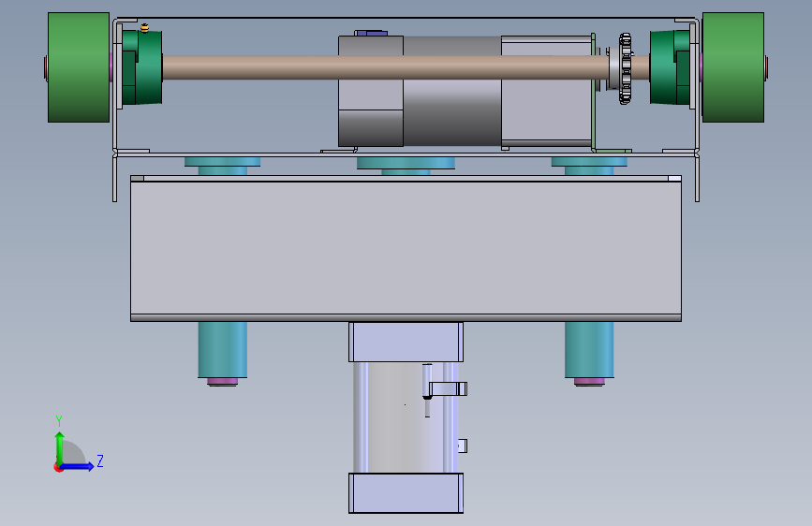
Task: Select the center teal flange above the plate
Action: tap(406, 164)
